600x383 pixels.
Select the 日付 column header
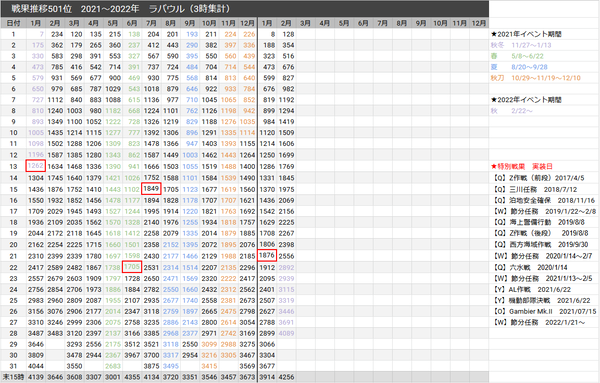point(13,23)
